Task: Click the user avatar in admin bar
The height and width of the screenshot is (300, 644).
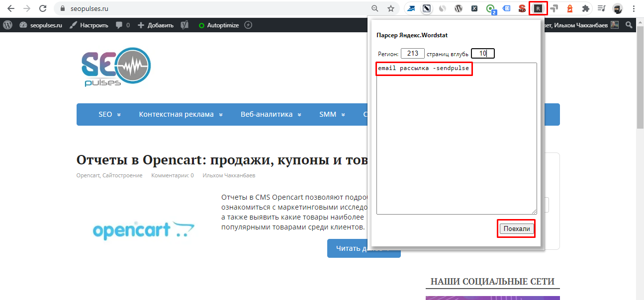Action: 615,25
